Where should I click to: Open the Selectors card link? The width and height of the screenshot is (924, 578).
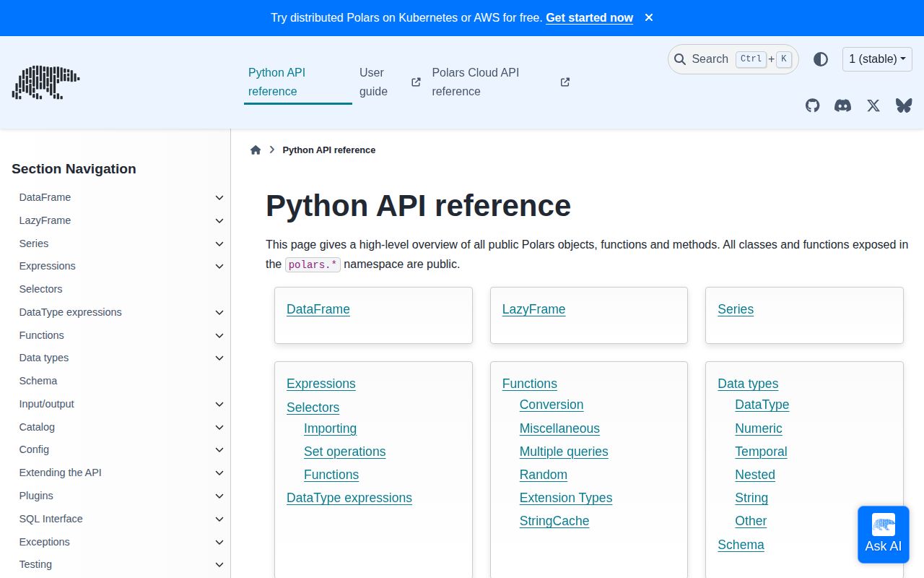[313, 407]
